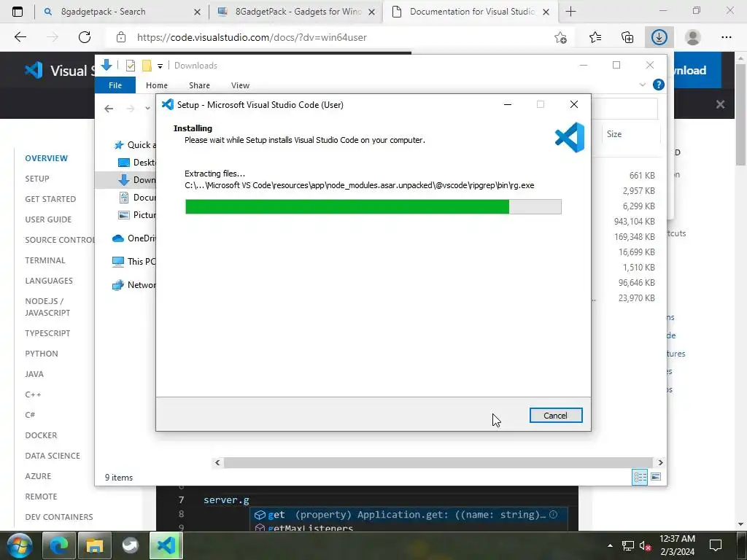
Task: Select file row sized 943,104 KB
Action: pyautogui.click(x=634, y=222)
